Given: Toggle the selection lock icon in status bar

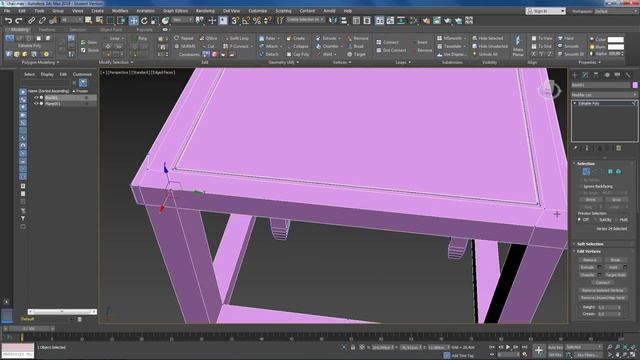Looking at the screenshot, I should pyautogui.click(x=353, y=347).
